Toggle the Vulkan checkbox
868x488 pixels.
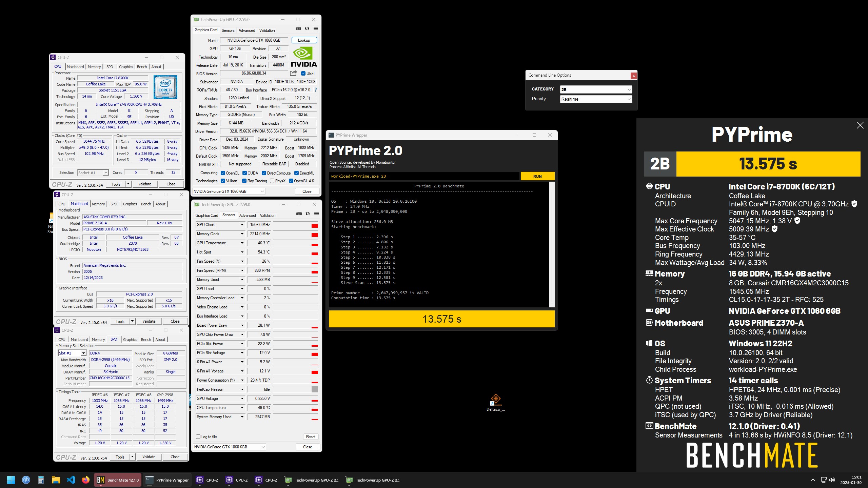coord(223,181)
